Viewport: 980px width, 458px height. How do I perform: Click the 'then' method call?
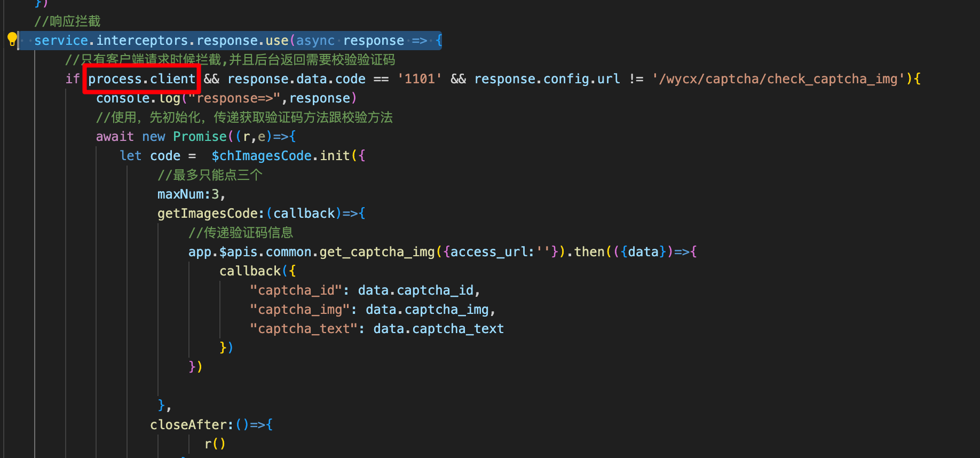click(x=589, y=252)
